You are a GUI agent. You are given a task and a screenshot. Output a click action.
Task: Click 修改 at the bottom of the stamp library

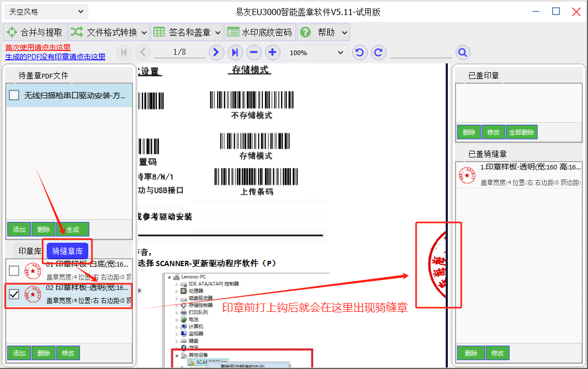click(x=68, y=353)
